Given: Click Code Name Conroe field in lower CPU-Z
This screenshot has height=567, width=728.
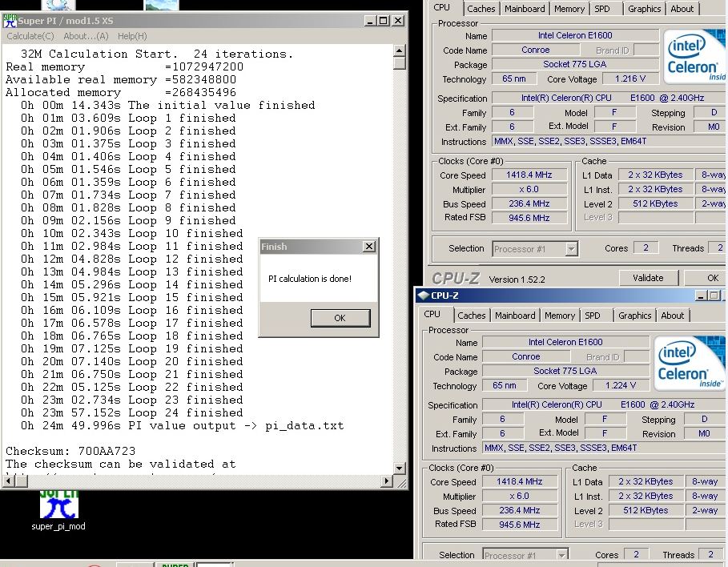Looking at the screenshot, I should [526, 356].
